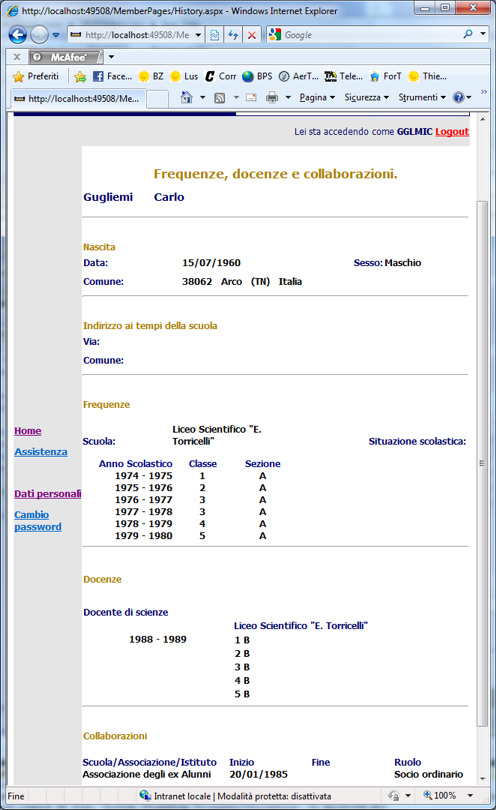The width and height of the screenshot is (496, 810).
Task: Click the red Logout link
Action: (x=452, y=132)
